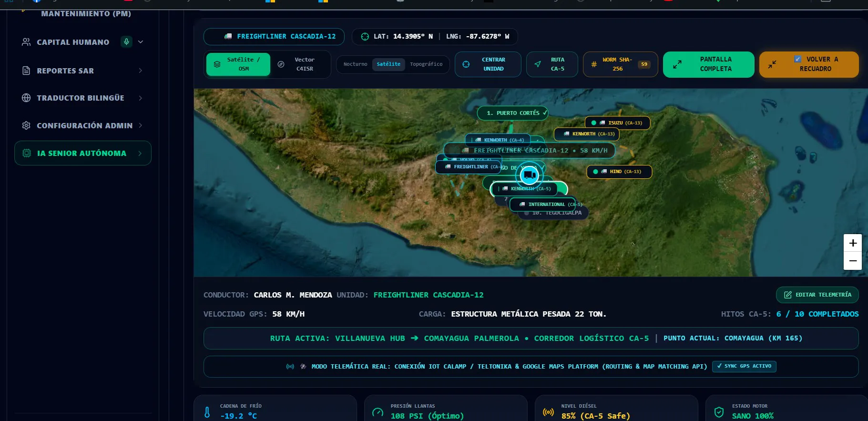
Task: Toggle the Sync GPS Activo badge
Action: coord(744,366)
